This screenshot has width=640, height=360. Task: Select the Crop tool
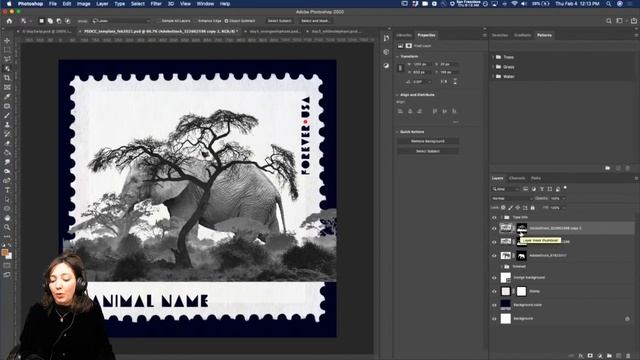pyautogui.click(x=7, y=78)
